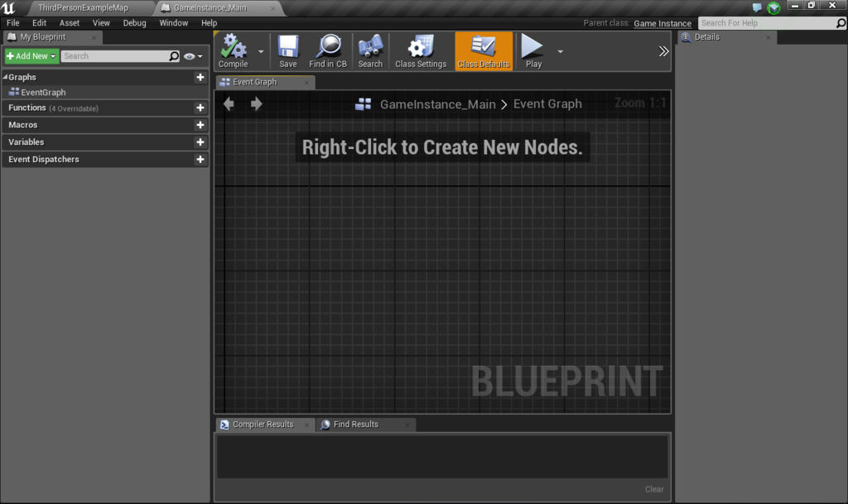Switch to ThirdPersonExampleMap tab
This screenshot has width=848, height=504.
(84, 7)
